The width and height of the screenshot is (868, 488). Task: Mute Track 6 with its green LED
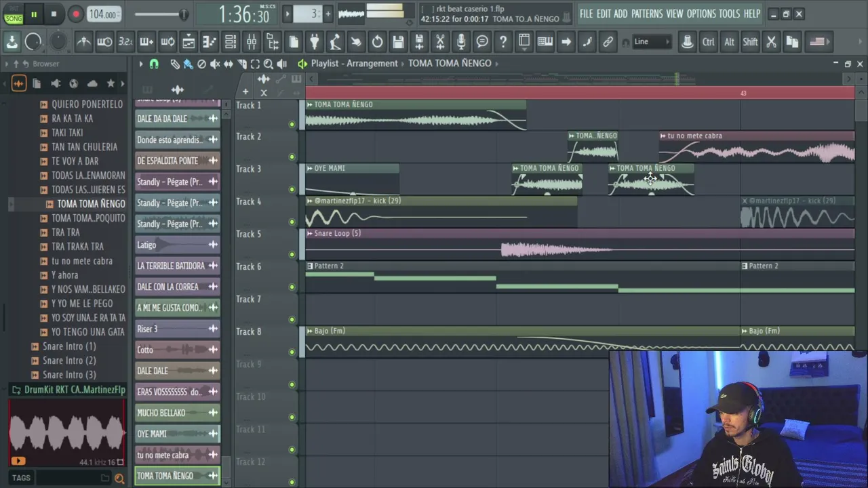pos(292,287)
